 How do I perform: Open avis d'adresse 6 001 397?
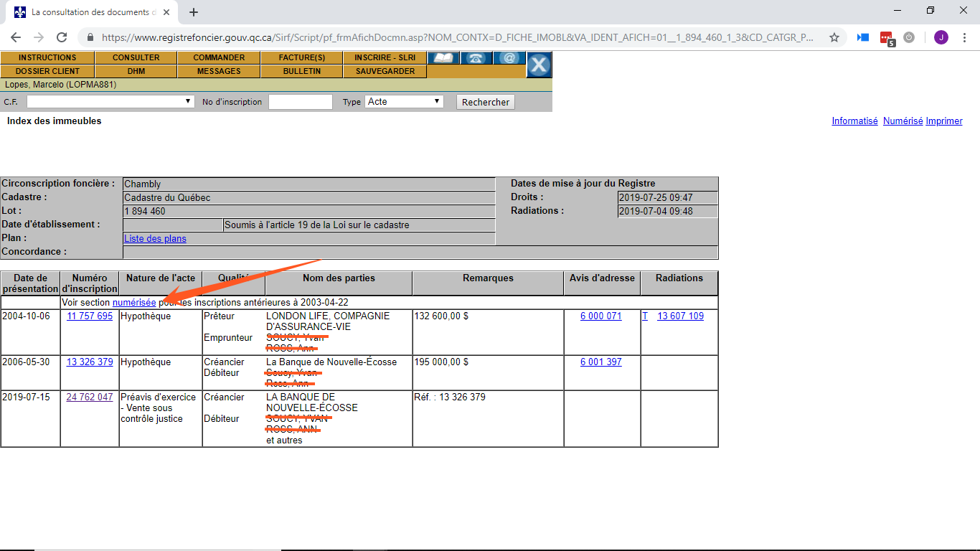(x=601, y=362)
